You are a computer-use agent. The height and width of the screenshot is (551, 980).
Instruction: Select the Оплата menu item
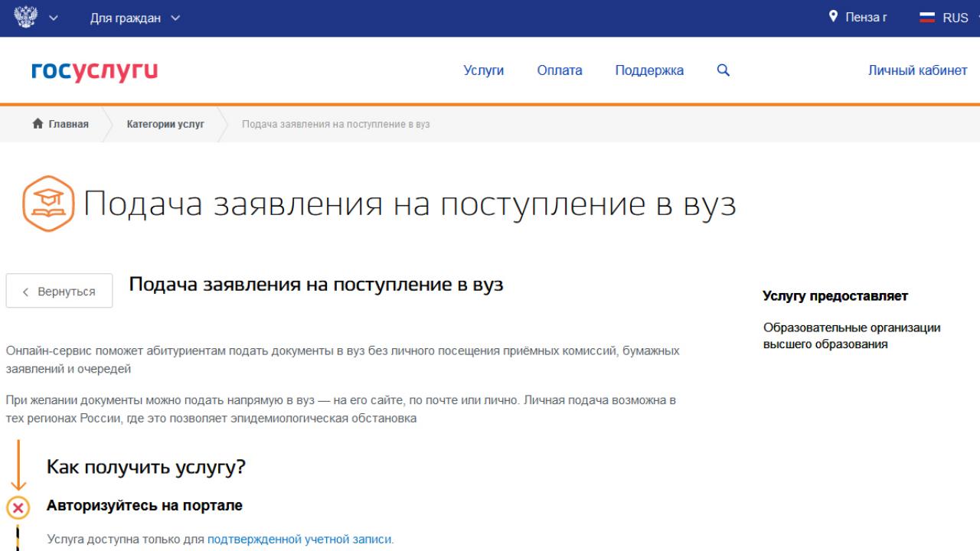pyautogui.click(x=559, y=70)
